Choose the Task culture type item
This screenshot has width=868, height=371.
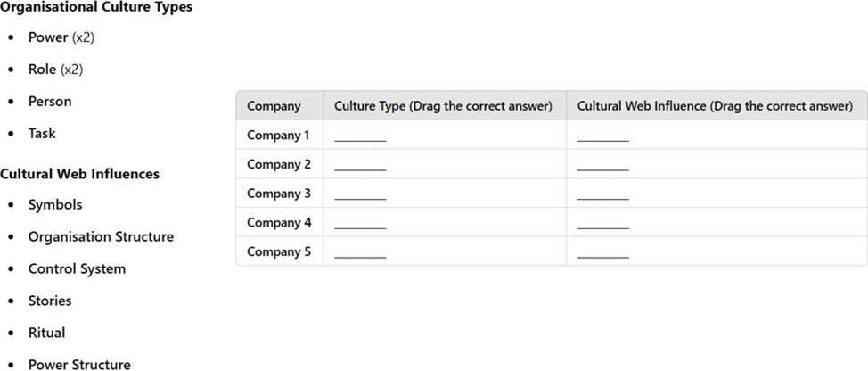click(42, 134)
